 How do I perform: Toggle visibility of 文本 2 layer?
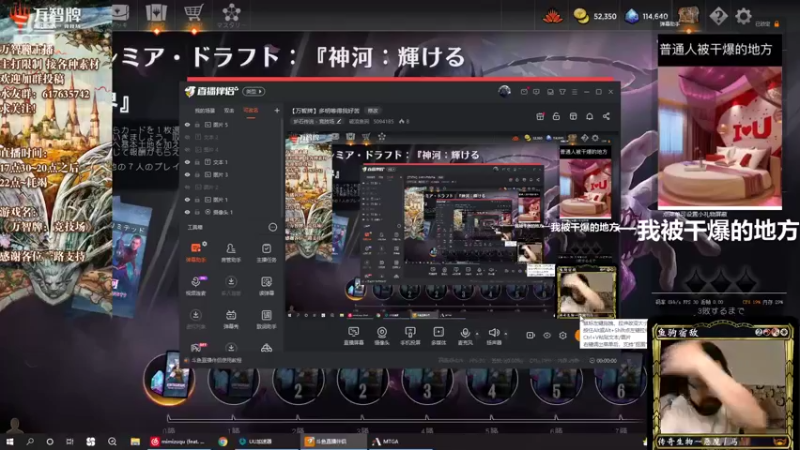187,137
